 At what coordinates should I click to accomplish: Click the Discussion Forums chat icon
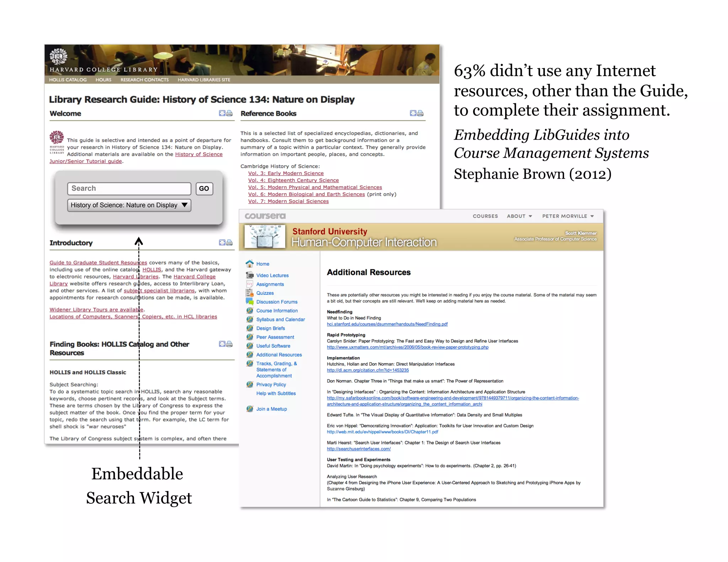click(x=250, y=301)
